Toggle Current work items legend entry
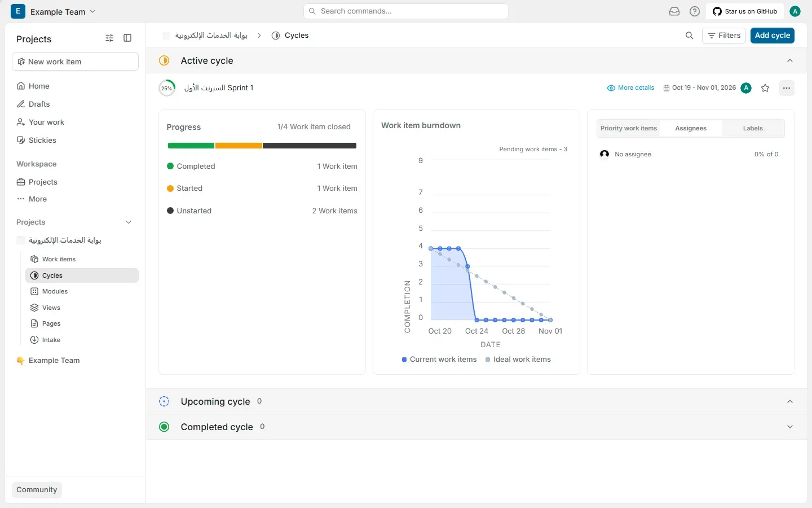The width and height of the screenshot is (812, 508). click(x=439, y=360)
